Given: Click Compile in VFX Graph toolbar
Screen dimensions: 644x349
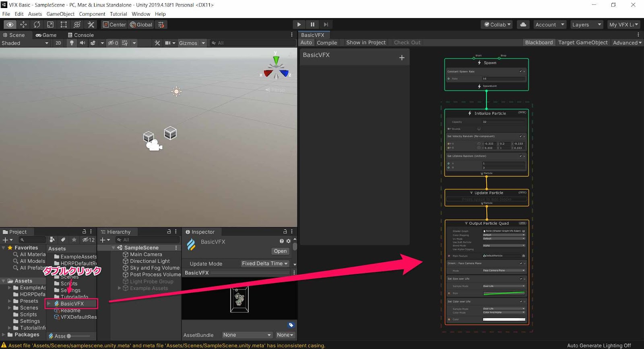Looking at the screenshot, I should point(327,43).
